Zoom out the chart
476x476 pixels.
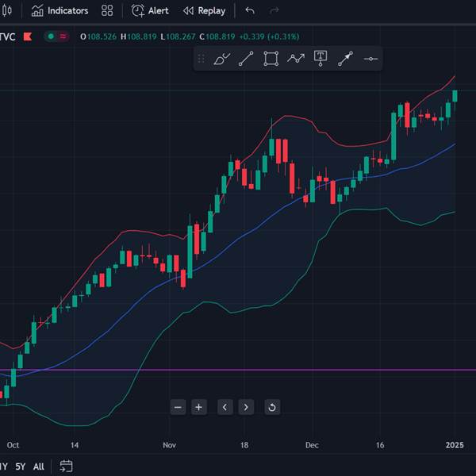pos(178,407)
